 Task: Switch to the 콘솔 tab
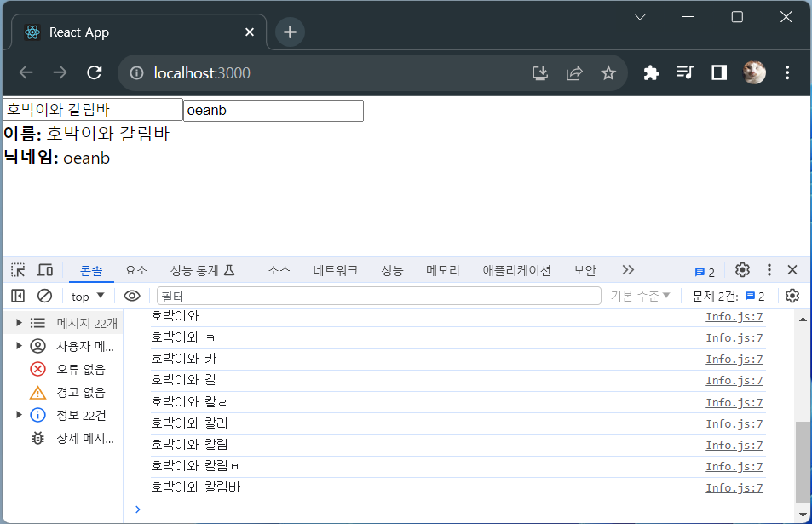(x=91, y=270)
